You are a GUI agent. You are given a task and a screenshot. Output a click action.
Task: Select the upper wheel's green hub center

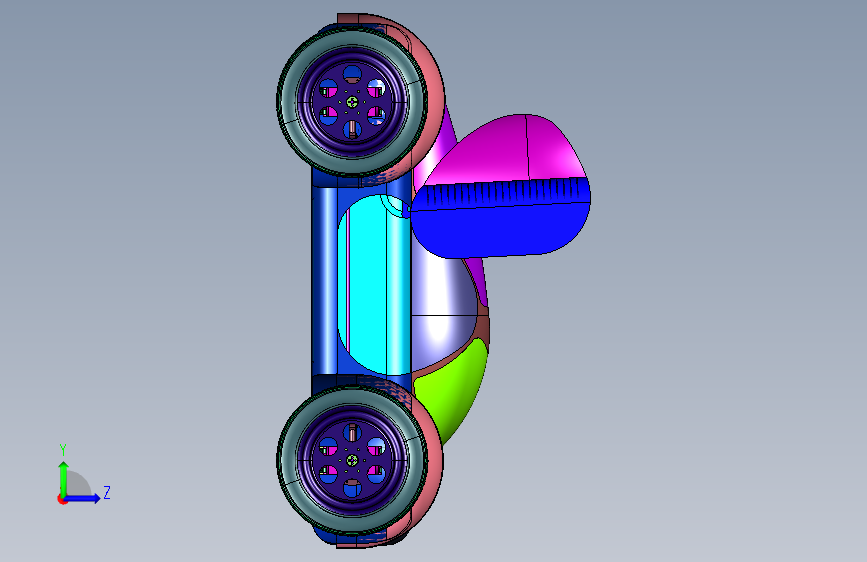click(x=352, y=102)
